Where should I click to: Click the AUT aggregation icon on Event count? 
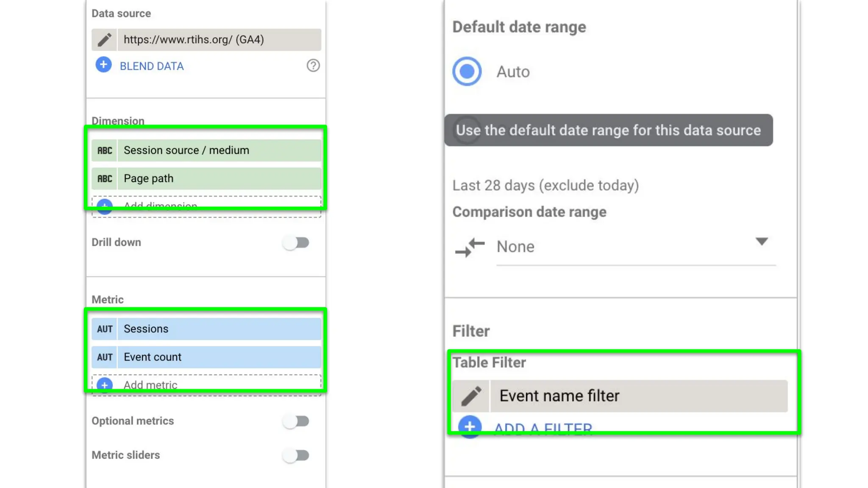[x=105, y=358]
